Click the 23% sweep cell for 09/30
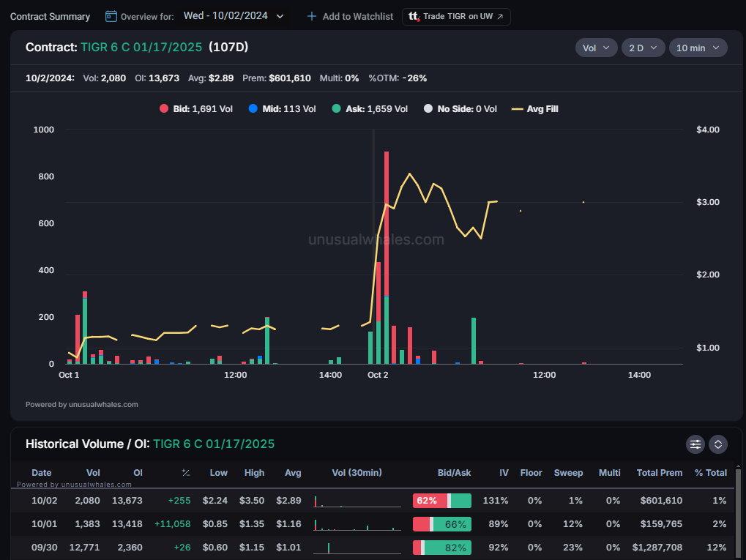Viewport: 746px width, 560px height. click(572, 547)
